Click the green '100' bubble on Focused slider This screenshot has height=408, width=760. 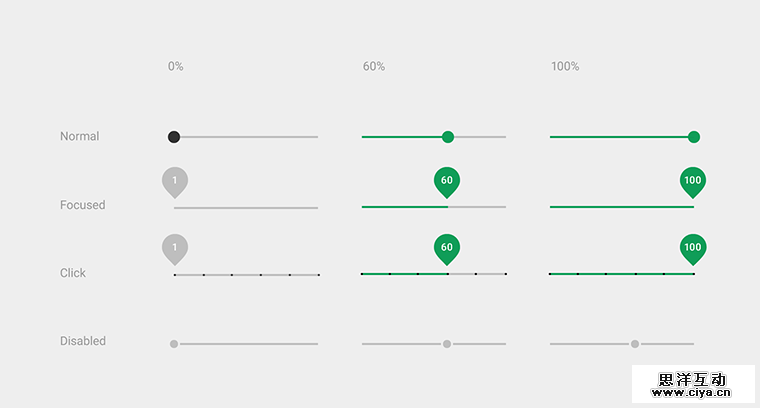tap(693, 181)
